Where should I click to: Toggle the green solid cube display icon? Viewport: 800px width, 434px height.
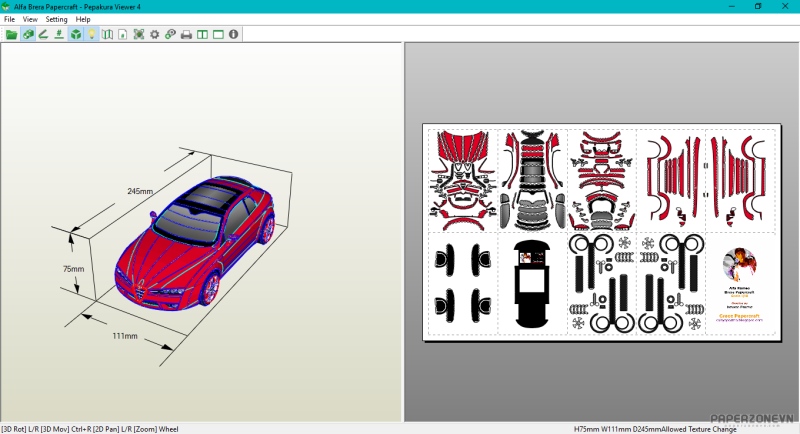(x=75, y=34)
